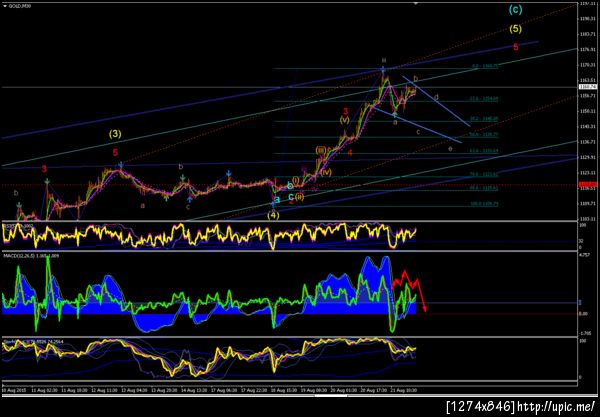Select the yellow (4) wave label
The height and width of the screenshot is (417, 600).
pos(273,215)
